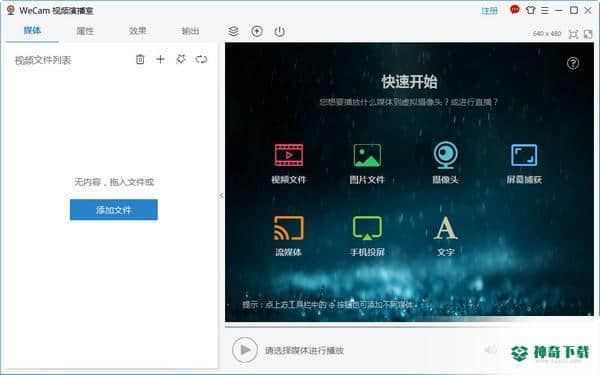Click the 请选择媒体进行播放 status text
This screenshot has height=375, width=600.
click(305, 350)
